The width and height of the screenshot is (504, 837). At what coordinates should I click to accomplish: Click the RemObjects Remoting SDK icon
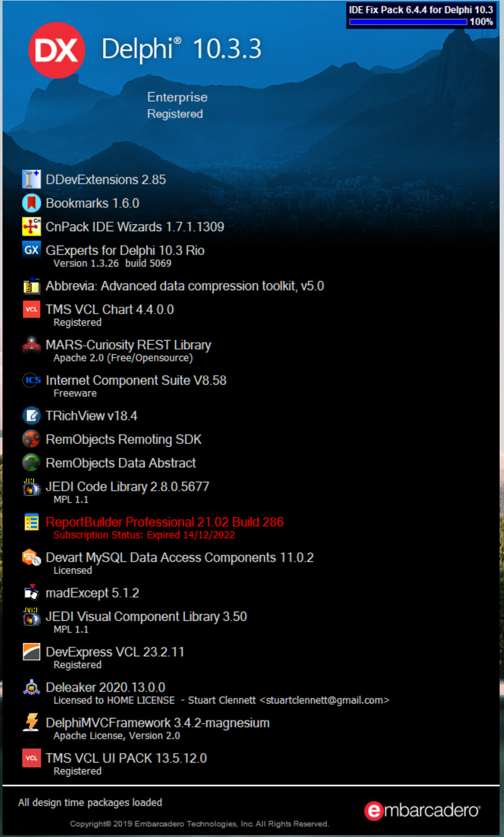31,439
